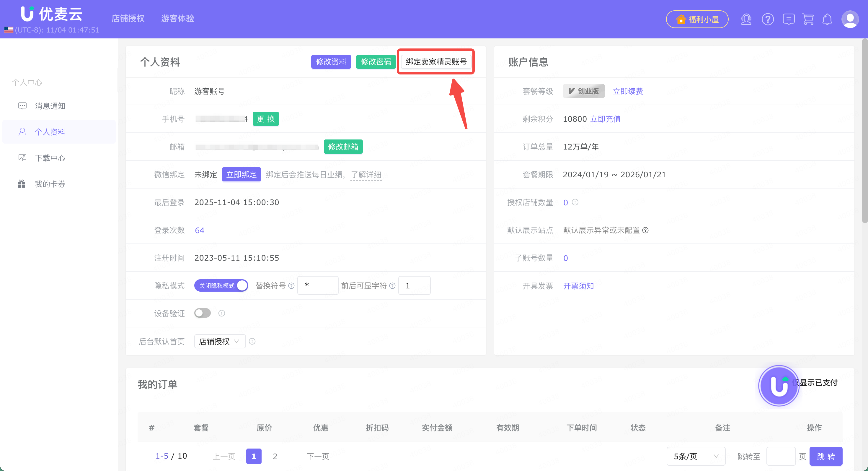Go to page 2 of orders
Image resolution: width=868 pixels, height=471 pixels.
[x=275, y=456]
